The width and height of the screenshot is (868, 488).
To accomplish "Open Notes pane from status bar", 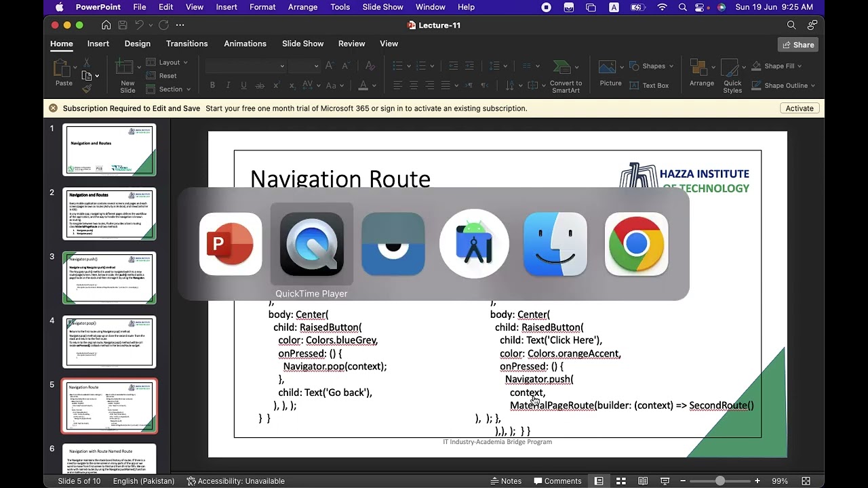I will tap(506, 481).
